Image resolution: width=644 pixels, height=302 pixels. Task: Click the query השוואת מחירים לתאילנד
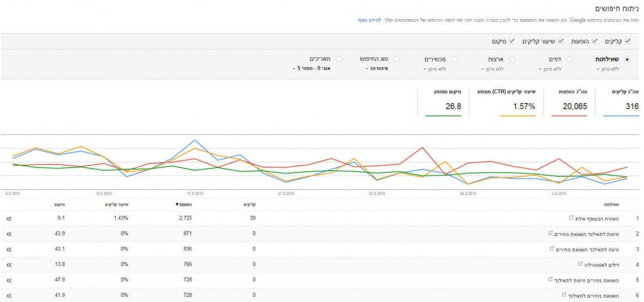coord(594,296)
